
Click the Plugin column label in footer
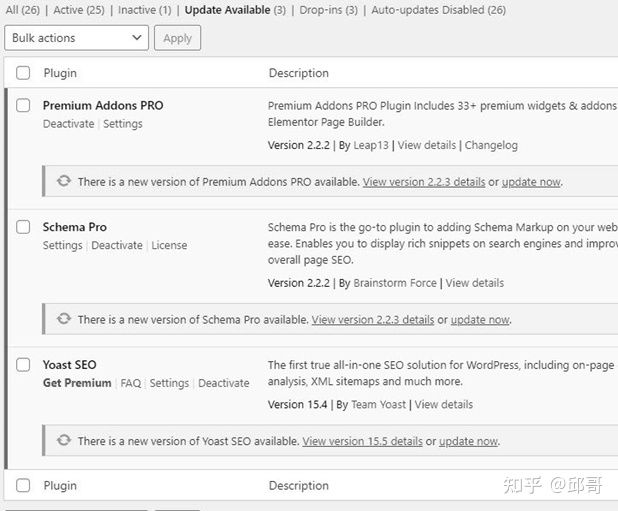(60, 485)
